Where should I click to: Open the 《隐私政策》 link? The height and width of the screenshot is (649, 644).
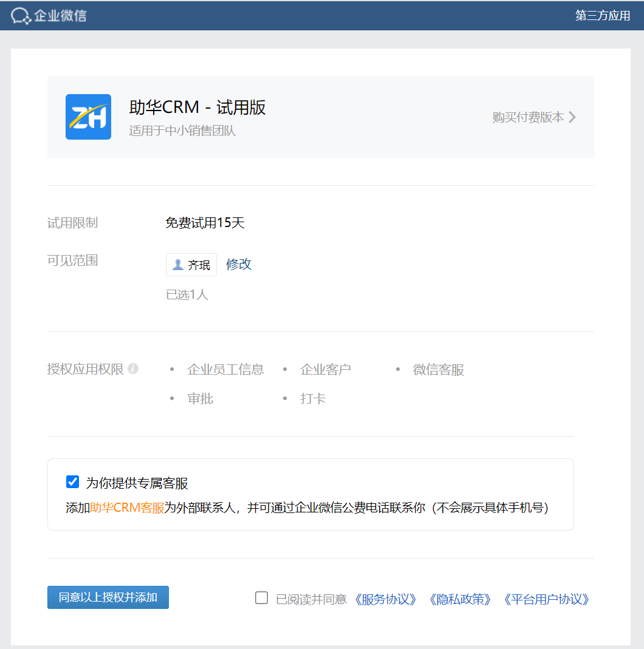click(460, 599)
